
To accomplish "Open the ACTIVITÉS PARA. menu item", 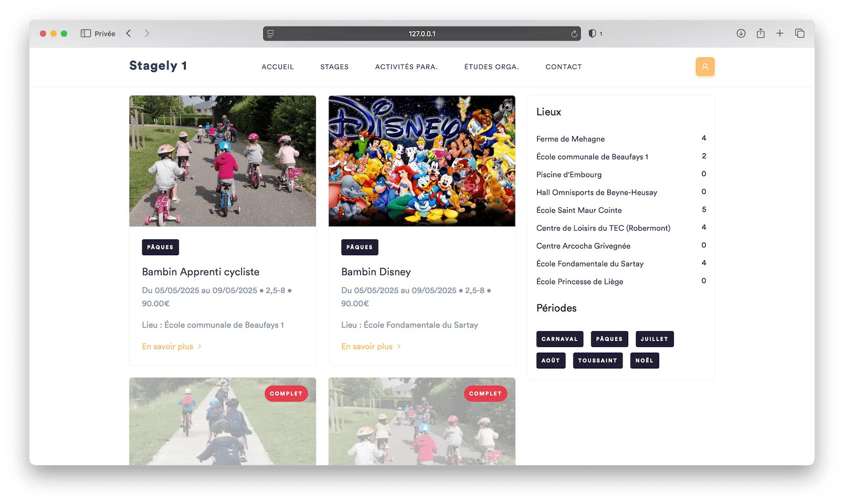I will [406, 67].
